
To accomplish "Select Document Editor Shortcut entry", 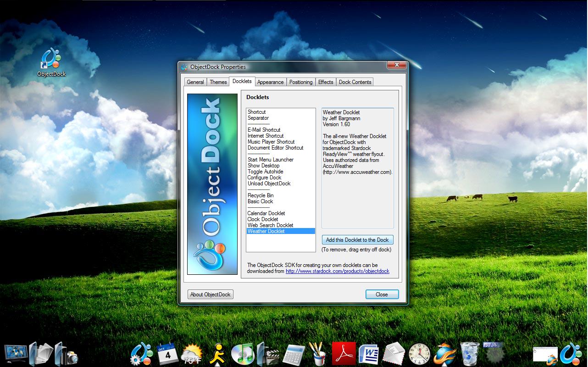I will [x=276, y=148].
